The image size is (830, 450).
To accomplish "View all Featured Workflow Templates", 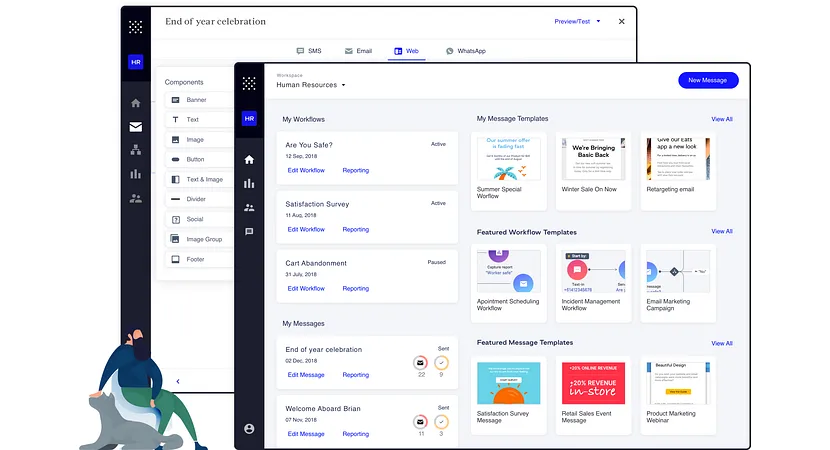I will pyautogui.click(x=722, y=231).
